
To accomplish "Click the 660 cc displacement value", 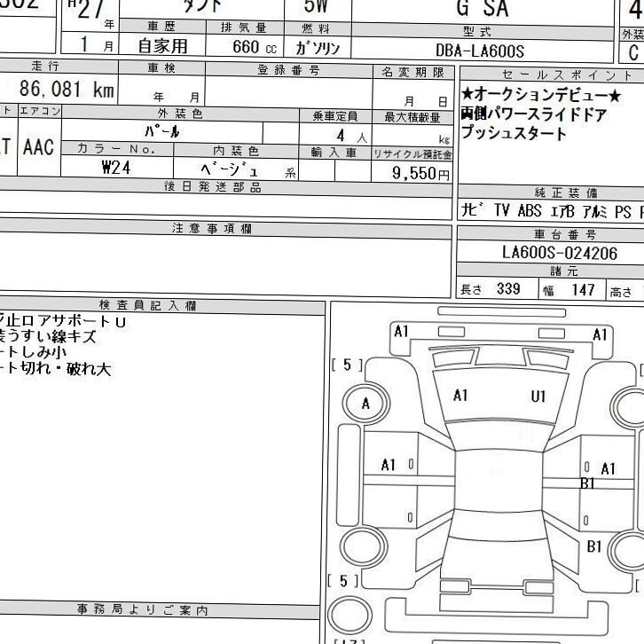I will point(255,47).
